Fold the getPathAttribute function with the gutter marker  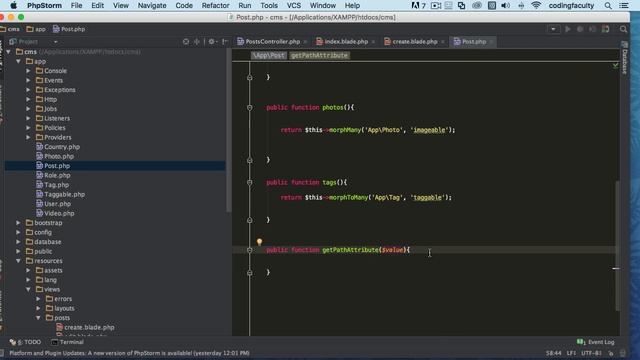pyautogui.click(x=249, y=250)
